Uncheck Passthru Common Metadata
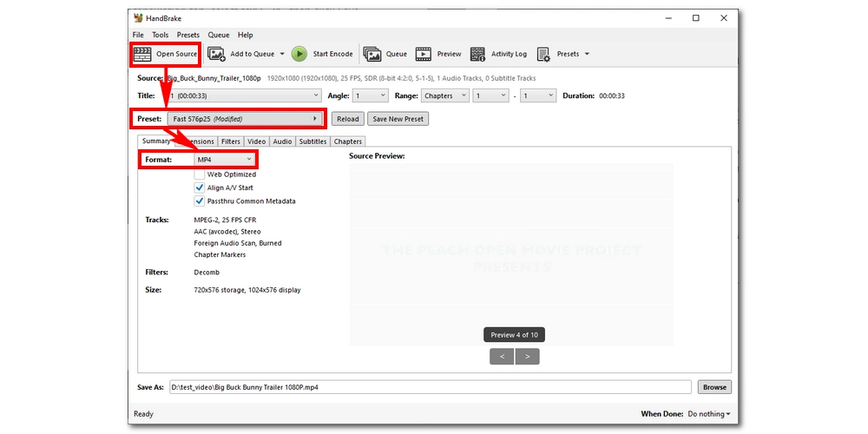Viewport: 868px width, 434px height. tap(200, 201)
